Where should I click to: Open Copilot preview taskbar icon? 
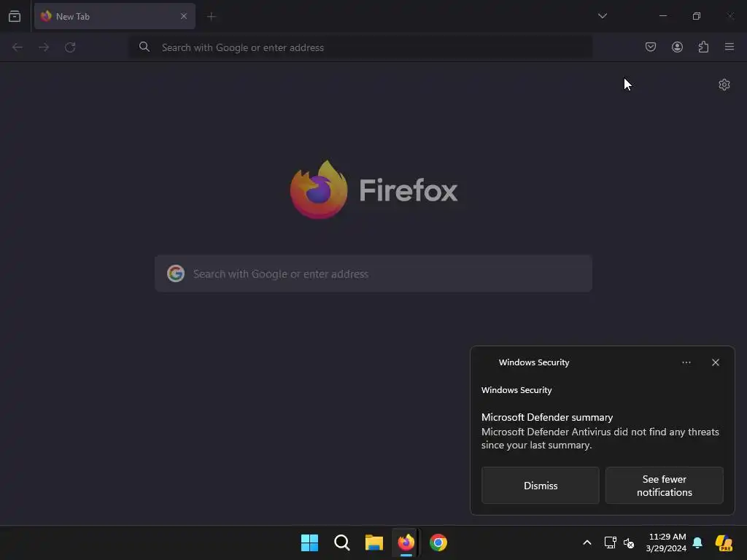pos(724,542)
